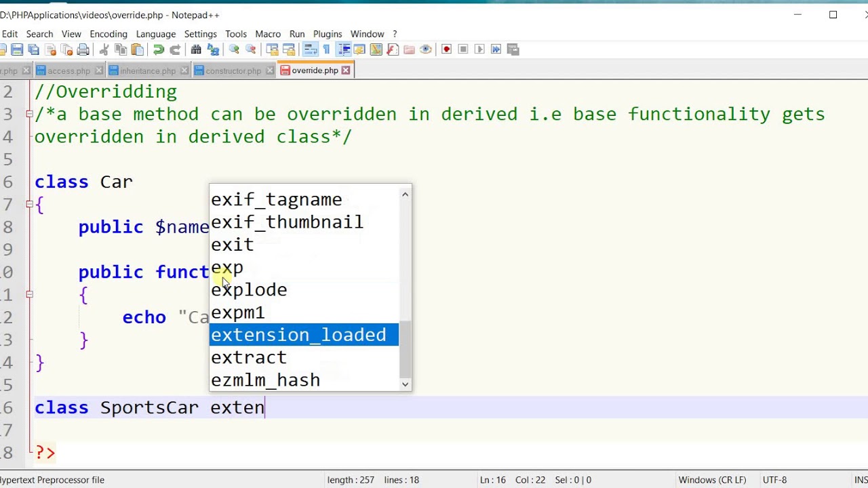Close the constructor.php tab

pos(270,70)
